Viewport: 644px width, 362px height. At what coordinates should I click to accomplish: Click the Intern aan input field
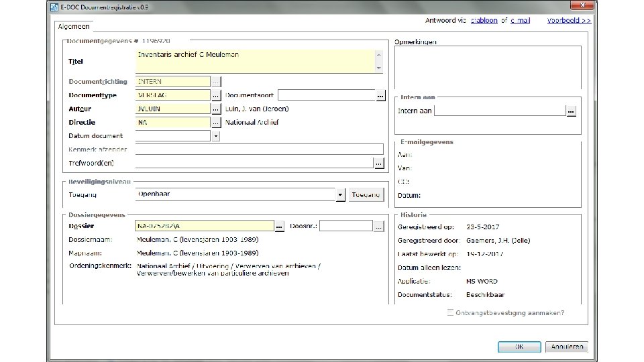point(500,111)
